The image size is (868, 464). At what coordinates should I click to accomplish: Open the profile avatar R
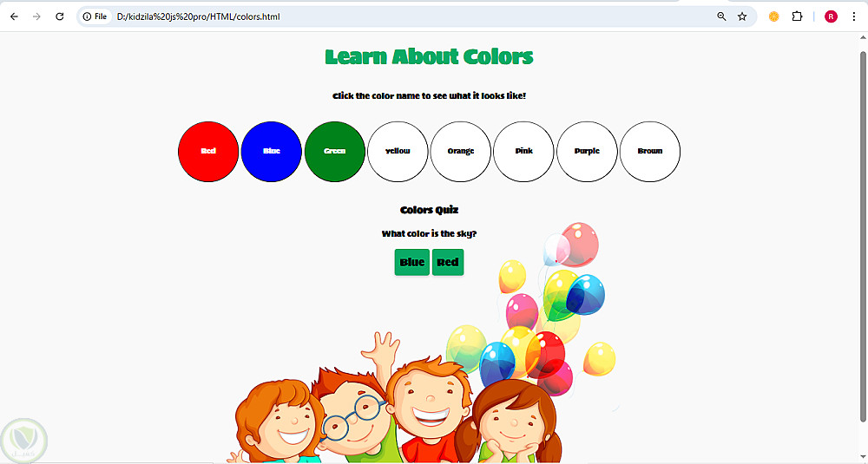831,16
